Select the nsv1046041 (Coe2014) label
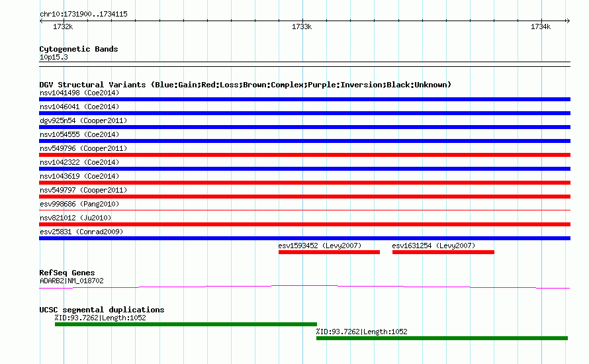 (79, 107)
